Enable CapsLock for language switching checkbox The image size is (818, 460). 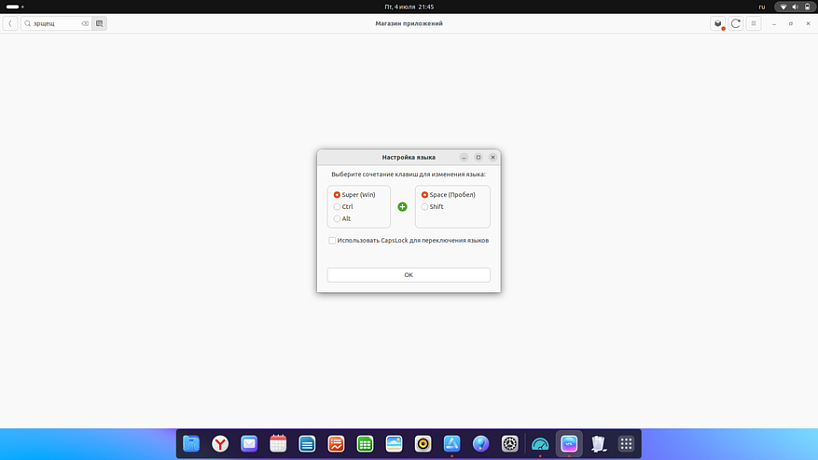click(333, 240)
